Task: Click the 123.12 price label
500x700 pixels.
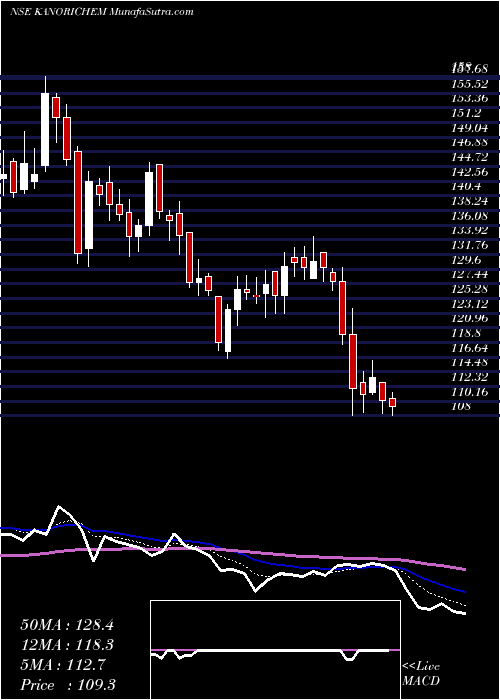Action: point(469,304)
